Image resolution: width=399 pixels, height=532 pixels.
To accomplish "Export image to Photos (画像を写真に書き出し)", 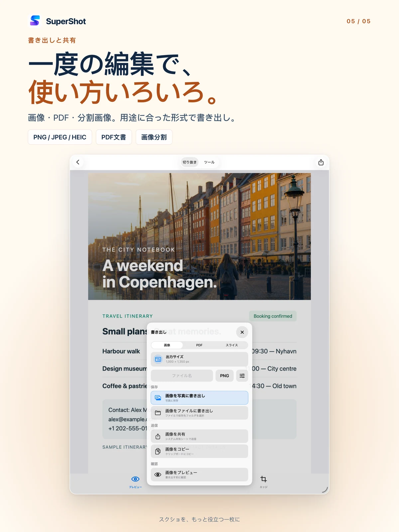I will coord(199,398).
